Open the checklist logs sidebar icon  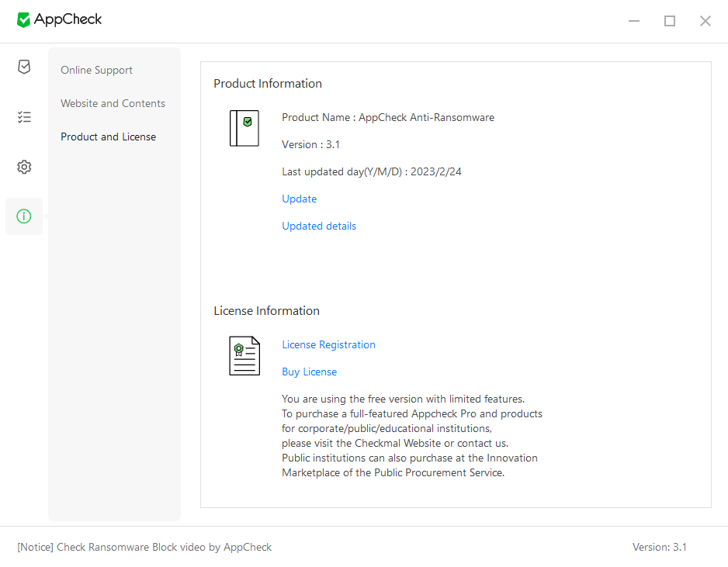pos(24,117)
